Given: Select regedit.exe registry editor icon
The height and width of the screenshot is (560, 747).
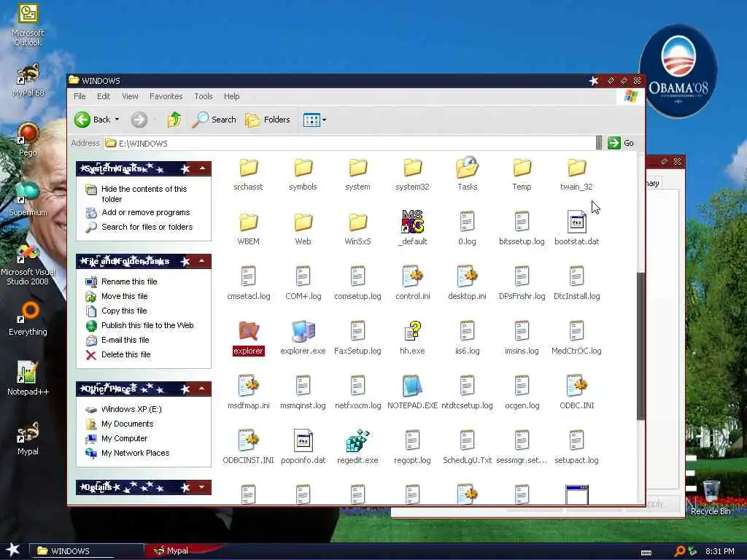Looking at the screenshot, I should [357, 441].
